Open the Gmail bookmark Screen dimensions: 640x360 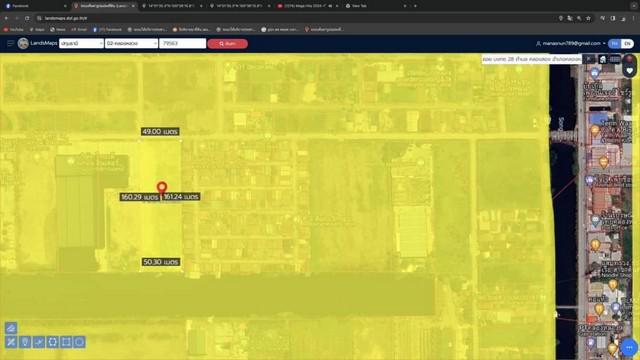[x=79, y=29]
